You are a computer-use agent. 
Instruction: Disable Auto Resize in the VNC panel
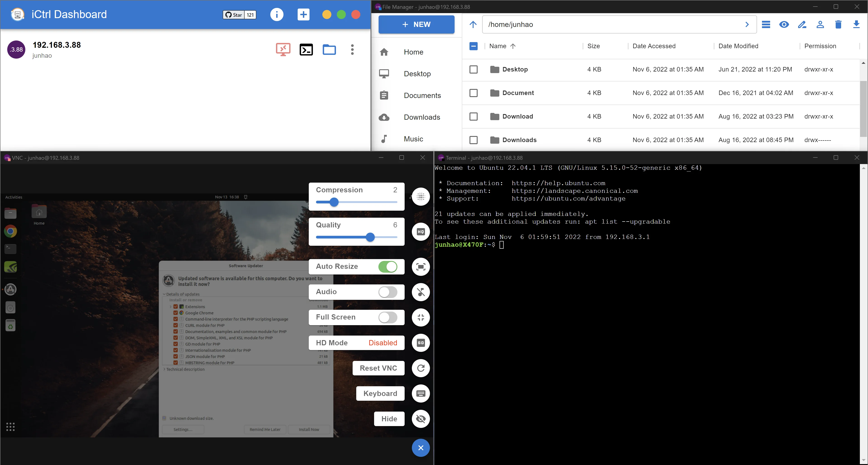click(389, 266)
